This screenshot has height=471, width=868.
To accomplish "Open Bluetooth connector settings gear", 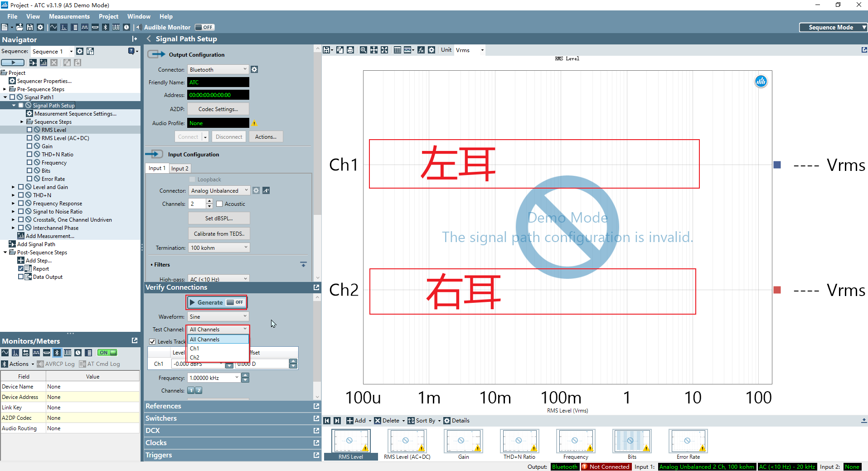I will 254,69.
